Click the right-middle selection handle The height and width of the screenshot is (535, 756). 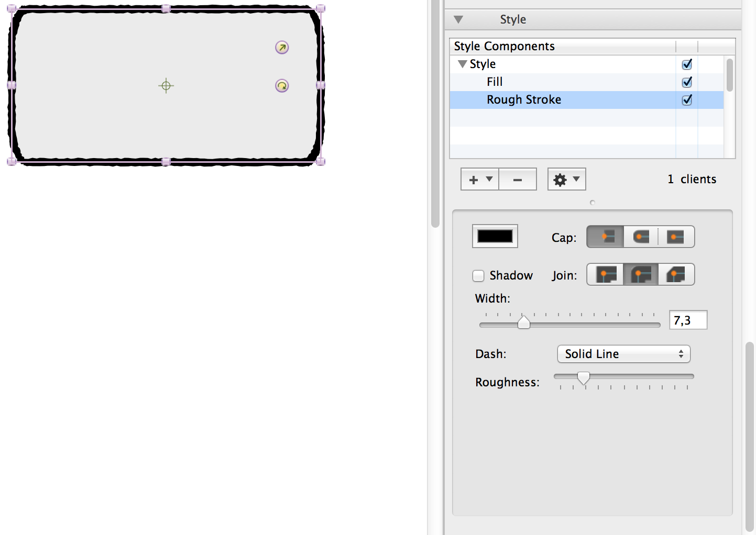(321, 85)
